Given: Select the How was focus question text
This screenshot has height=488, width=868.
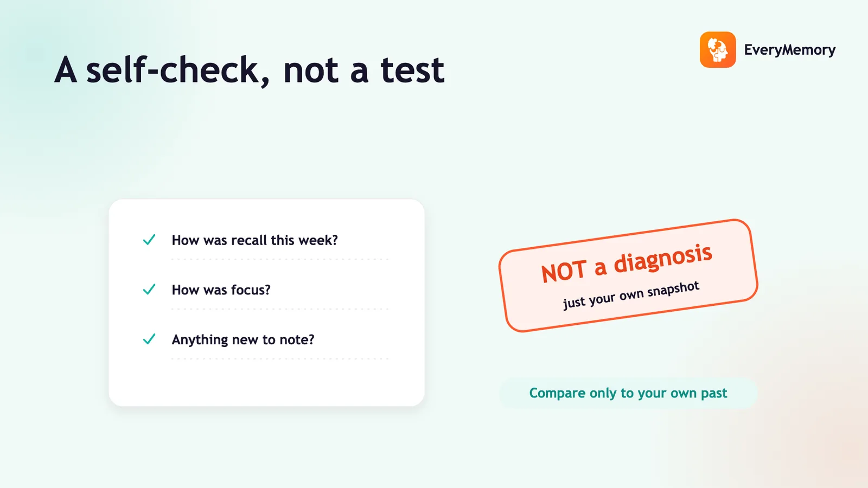Looking at the screenshot, I should [221, 290].
